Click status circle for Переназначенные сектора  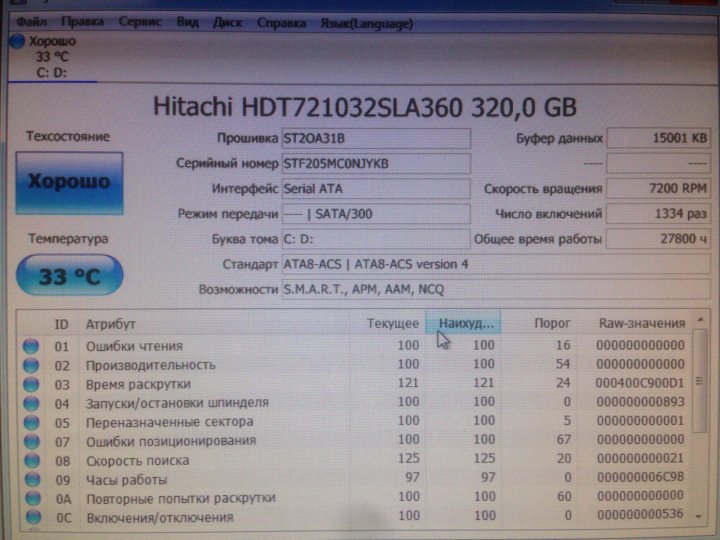(31, 422)
